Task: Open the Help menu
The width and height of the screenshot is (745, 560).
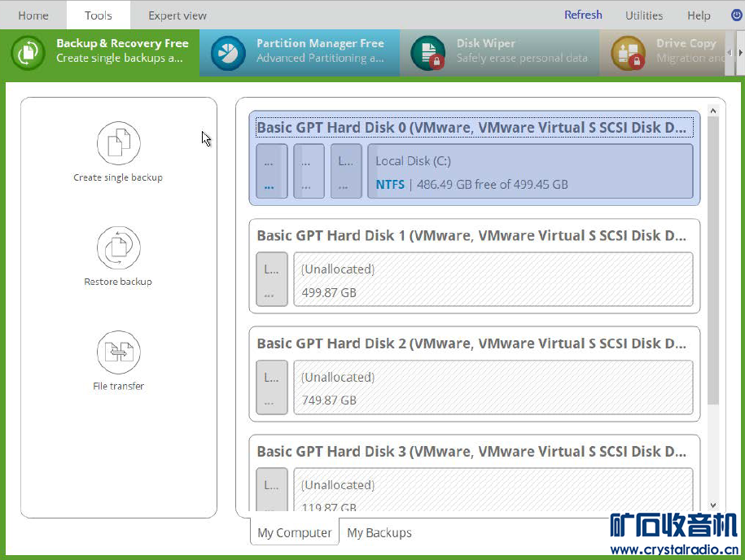Action: (x=699, y=15)
